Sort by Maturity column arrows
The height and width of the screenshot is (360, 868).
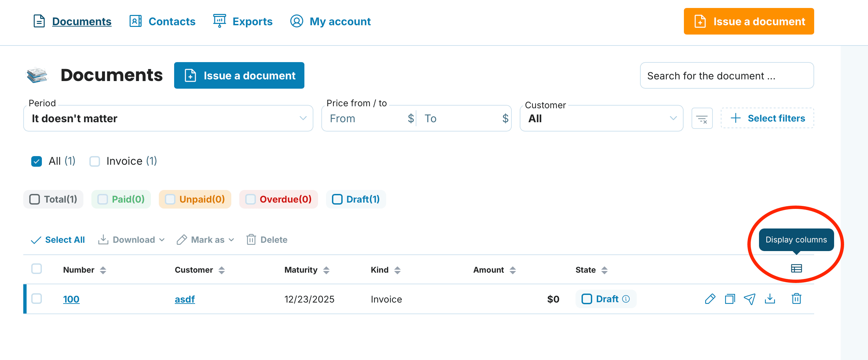326,270
